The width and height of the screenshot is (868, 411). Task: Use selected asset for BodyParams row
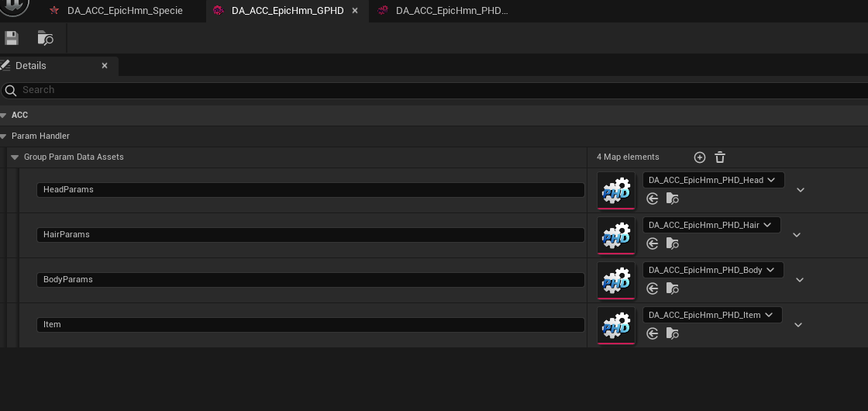[652, 288]
